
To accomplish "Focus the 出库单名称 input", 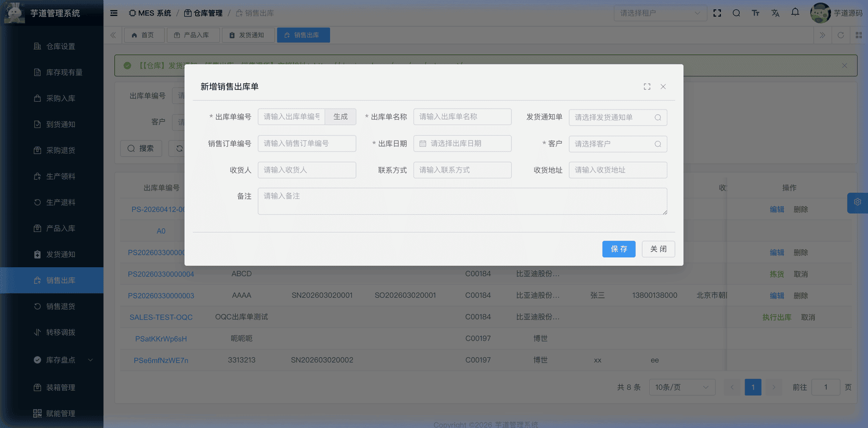I will click(462, 117).
